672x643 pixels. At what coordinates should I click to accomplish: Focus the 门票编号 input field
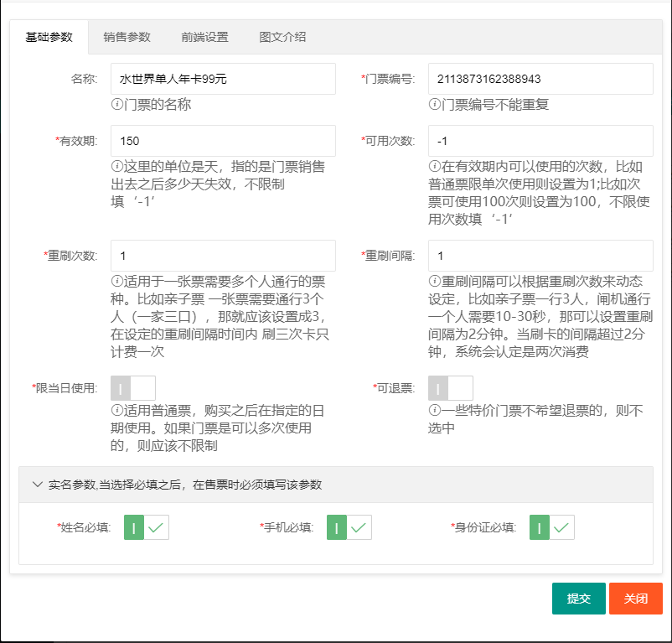tap(540, 79)
